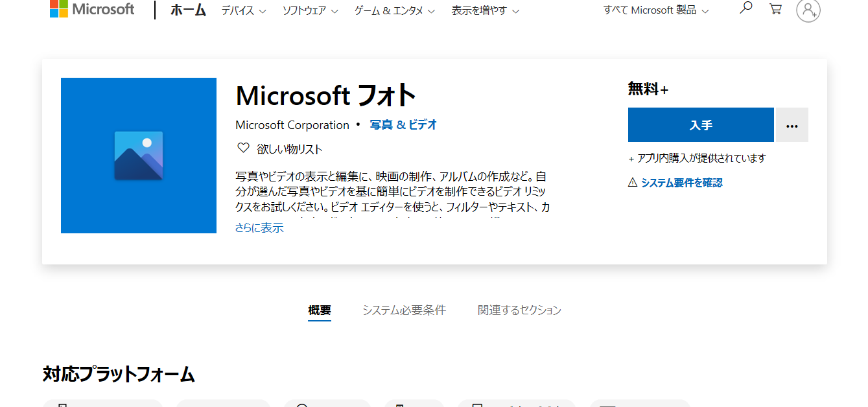The width and height of the screenshot is (868, 407).
Task: Click さらに表示 to expand the description
Action: tap(259, 228)
